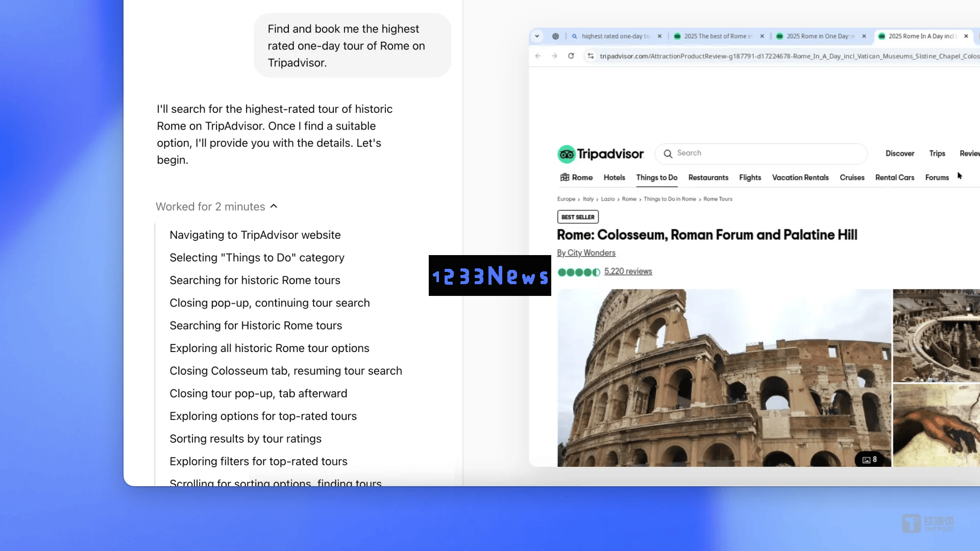
Task: Click the Rome breadcrumb link
Action: pyautogui.click(x=629, y=199)
